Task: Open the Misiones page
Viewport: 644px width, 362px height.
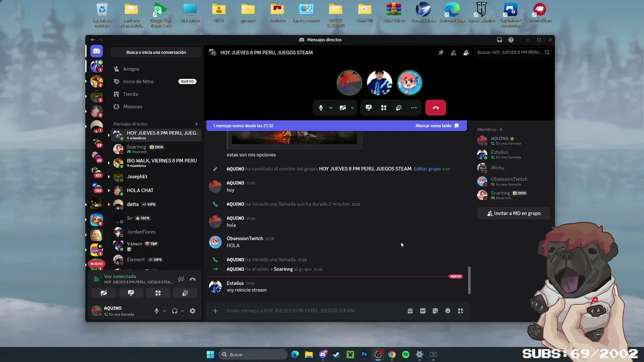Action: click(x=155, y=107)
